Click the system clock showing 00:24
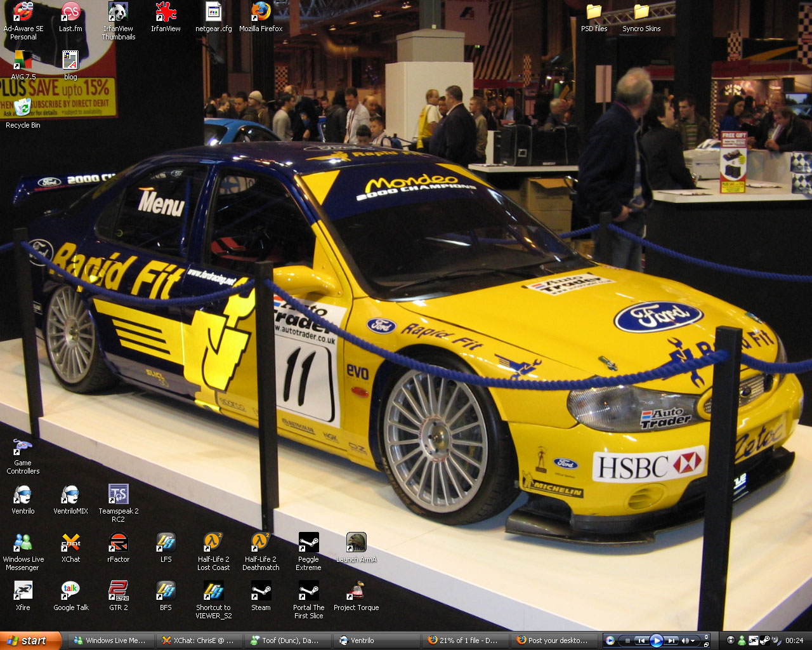Screen dimensions: 812x650 tap(794, 640)
